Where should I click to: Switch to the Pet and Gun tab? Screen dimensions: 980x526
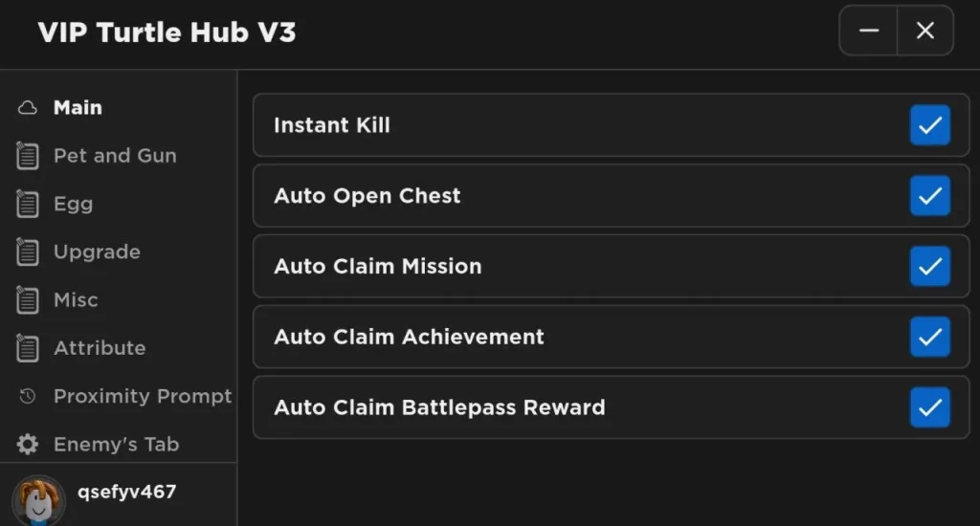tap(115, 156)
